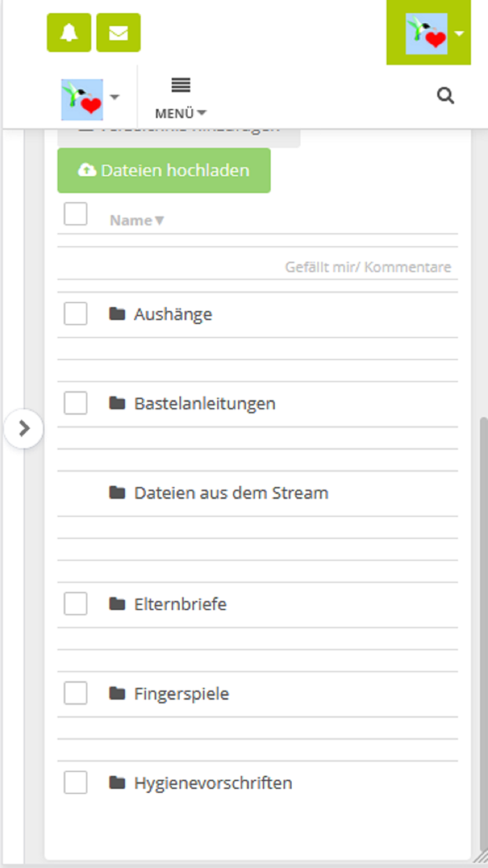
Task: Open the messages envelope icon
Action: pyautogui.click(x=118, y=32)
